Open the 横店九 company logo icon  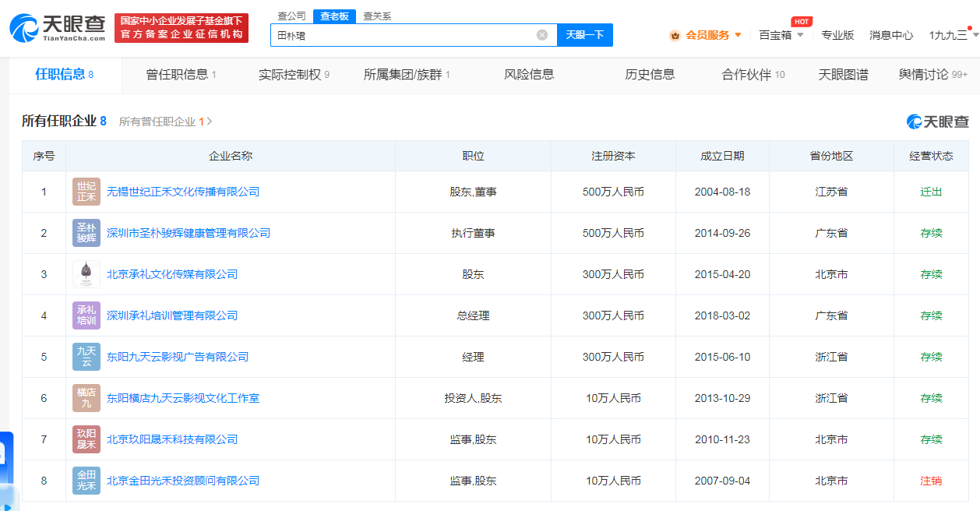click(86, 398)
